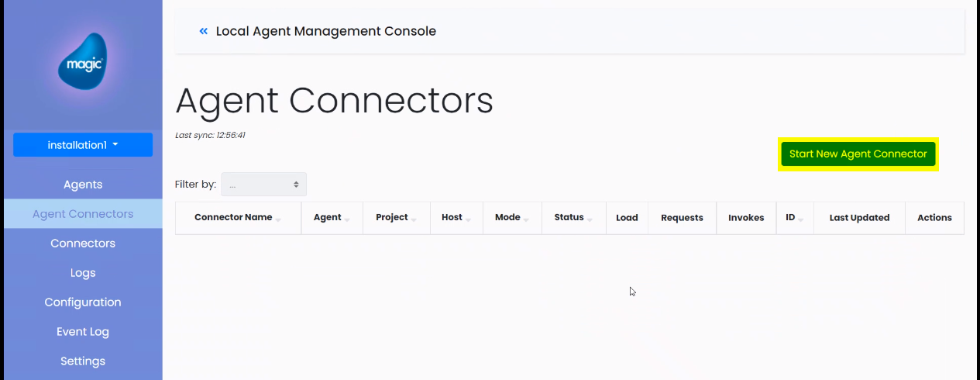Sort by Connector Name column arrow
This screenshot has width=980, height=380.
point(278,220)
